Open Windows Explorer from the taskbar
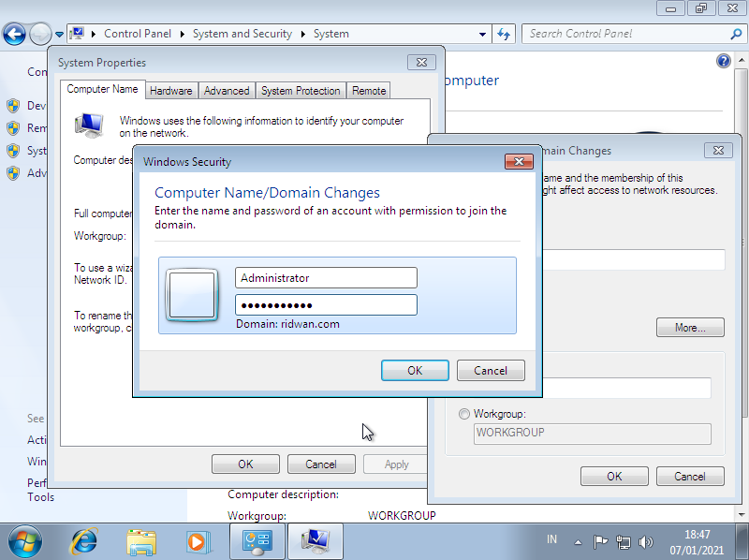749x560 pixels. tap(141, 541)
